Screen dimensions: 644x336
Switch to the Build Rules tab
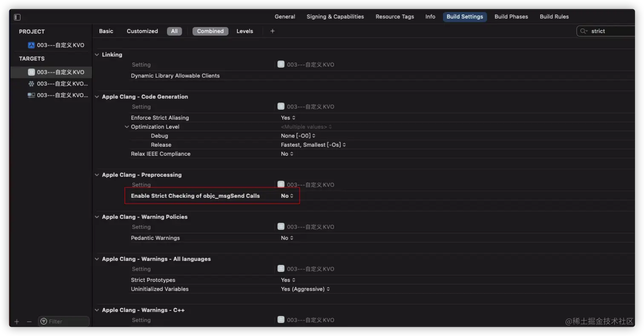[554, 17]
